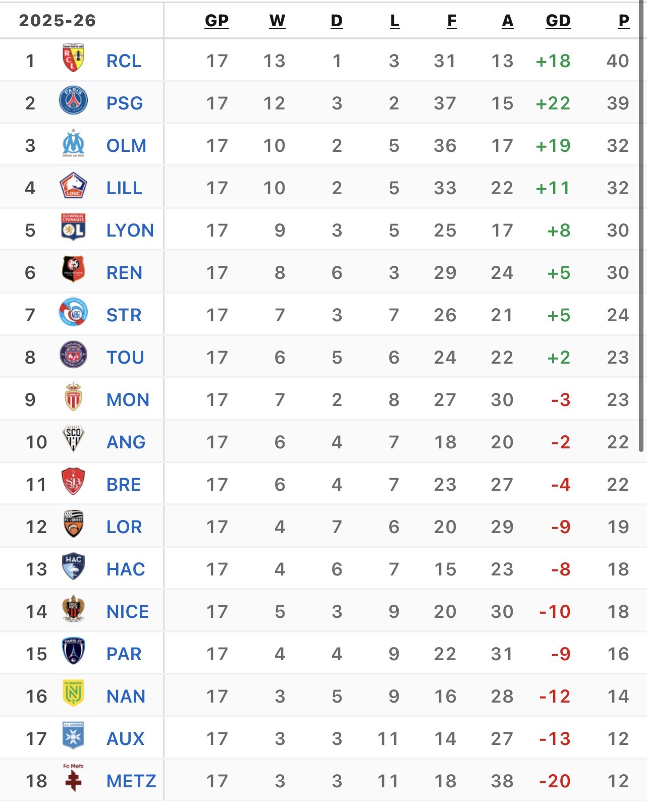Screen dimensions: 648x812
Task: Click the Olympique Marseille crest
Action: pos(73,143)
